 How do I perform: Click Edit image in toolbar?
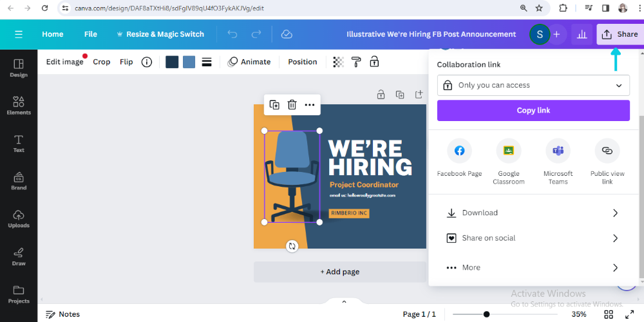point(64,62)
